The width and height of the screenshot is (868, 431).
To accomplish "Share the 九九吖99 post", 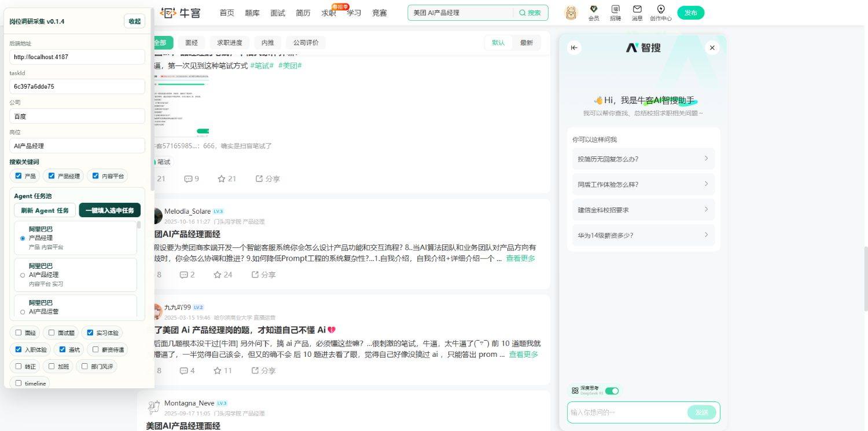I will (x=263, y=371).
